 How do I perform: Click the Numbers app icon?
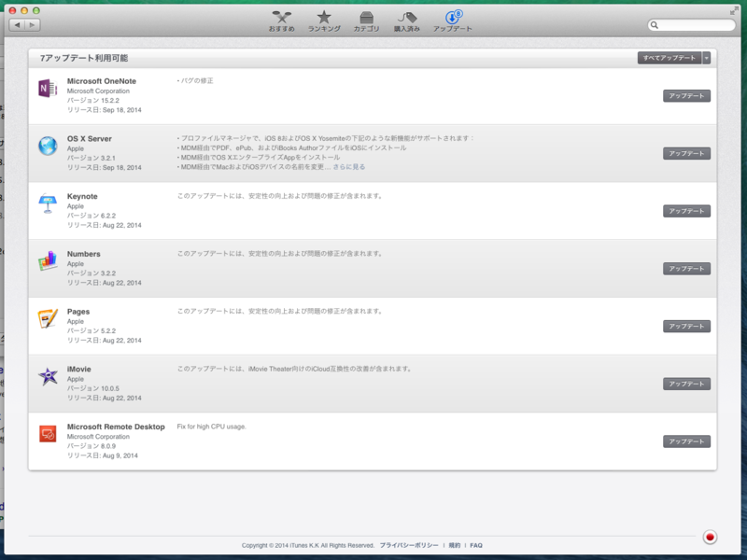48,261
